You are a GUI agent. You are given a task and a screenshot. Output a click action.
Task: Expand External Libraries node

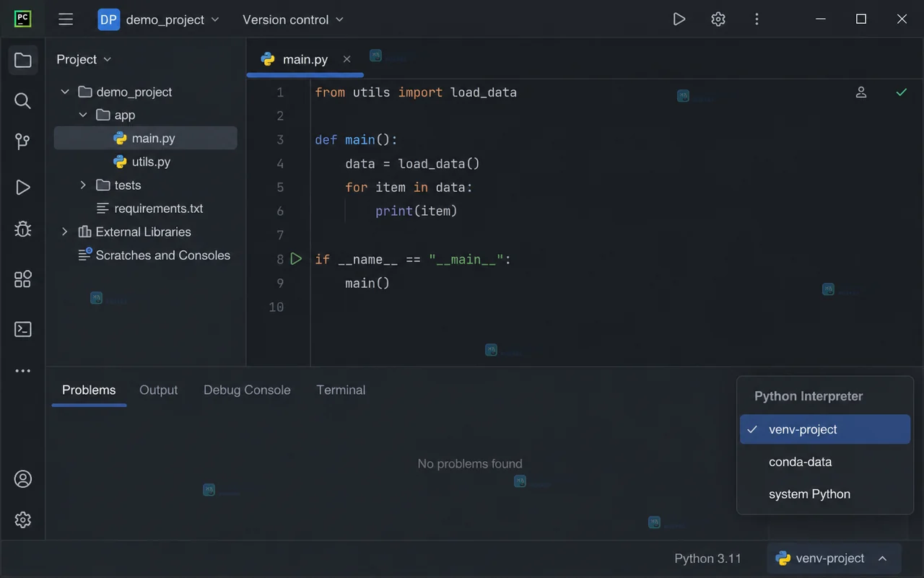click(65, 232)
